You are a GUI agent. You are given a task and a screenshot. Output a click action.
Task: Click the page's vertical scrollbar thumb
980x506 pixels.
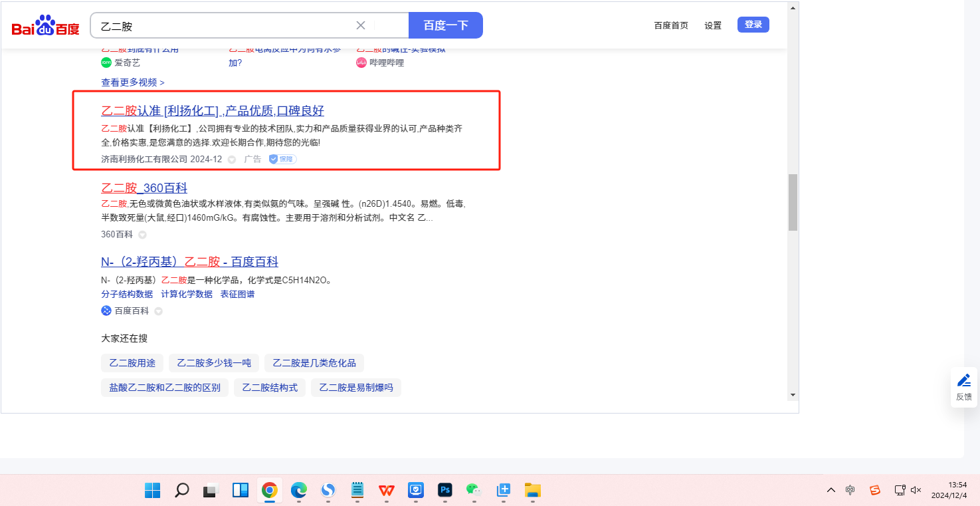coord(792,202)
